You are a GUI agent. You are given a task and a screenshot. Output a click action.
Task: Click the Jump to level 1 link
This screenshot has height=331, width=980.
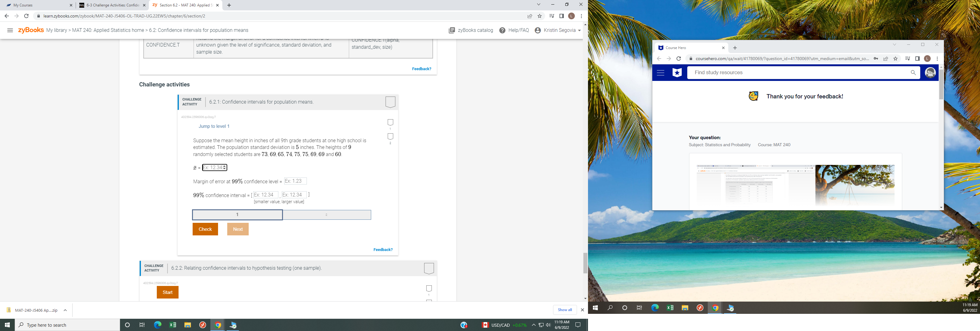click(214, 126)
